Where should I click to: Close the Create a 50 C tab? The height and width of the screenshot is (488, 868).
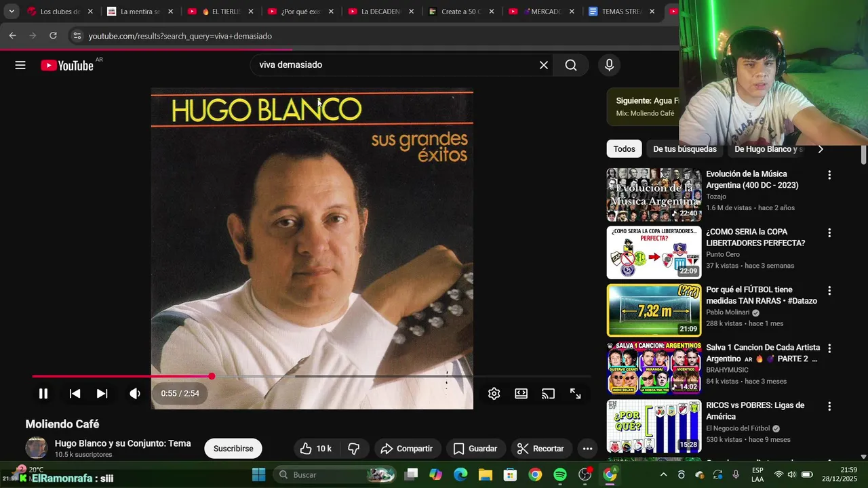point(491,12)
